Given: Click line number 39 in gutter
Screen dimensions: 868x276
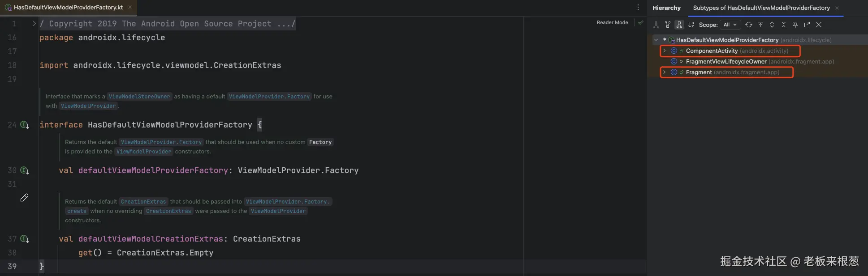Looking at the screenshot, I should click(12, 267).
